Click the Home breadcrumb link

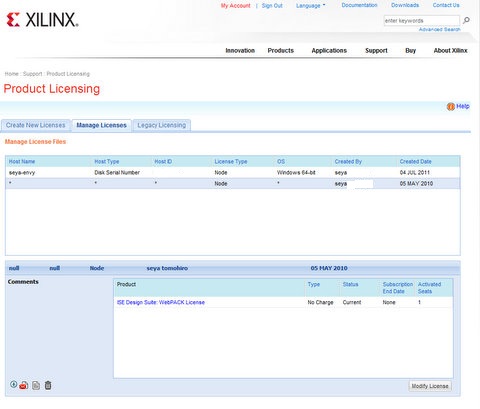tap(12, 74)
